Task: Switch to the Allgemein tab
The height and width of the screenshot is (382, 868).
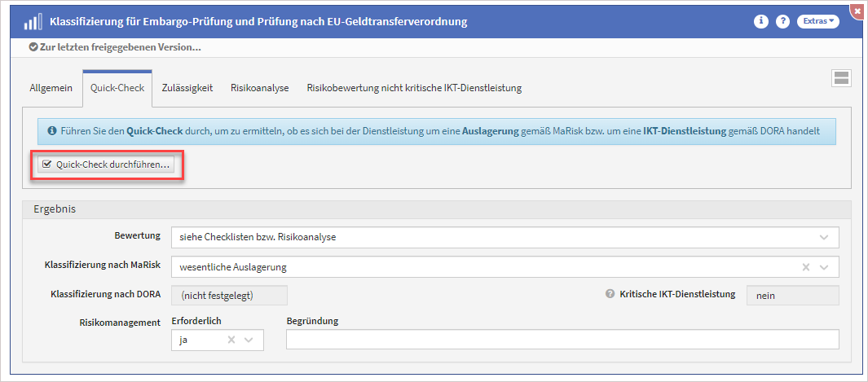Action: (51, 88)
